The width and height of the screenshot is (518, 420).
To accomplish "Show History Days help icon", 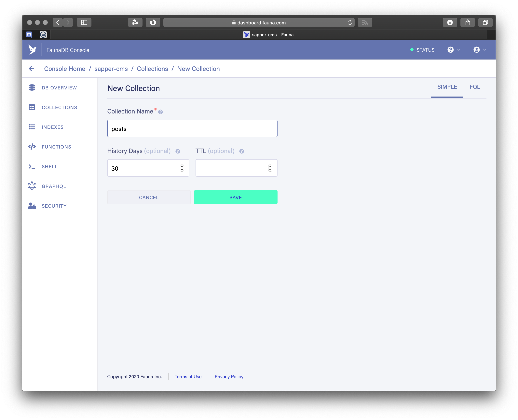I will 178,151.
